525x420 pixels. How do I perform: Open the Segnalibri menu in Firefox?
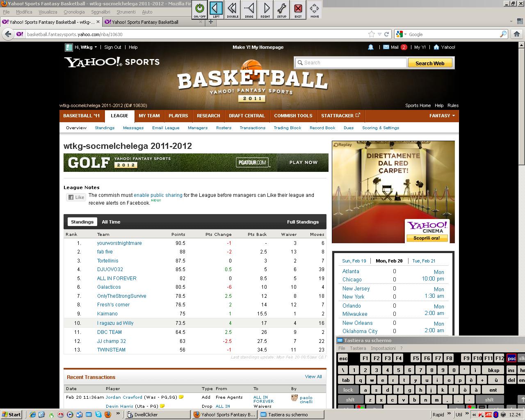[100, 12]
